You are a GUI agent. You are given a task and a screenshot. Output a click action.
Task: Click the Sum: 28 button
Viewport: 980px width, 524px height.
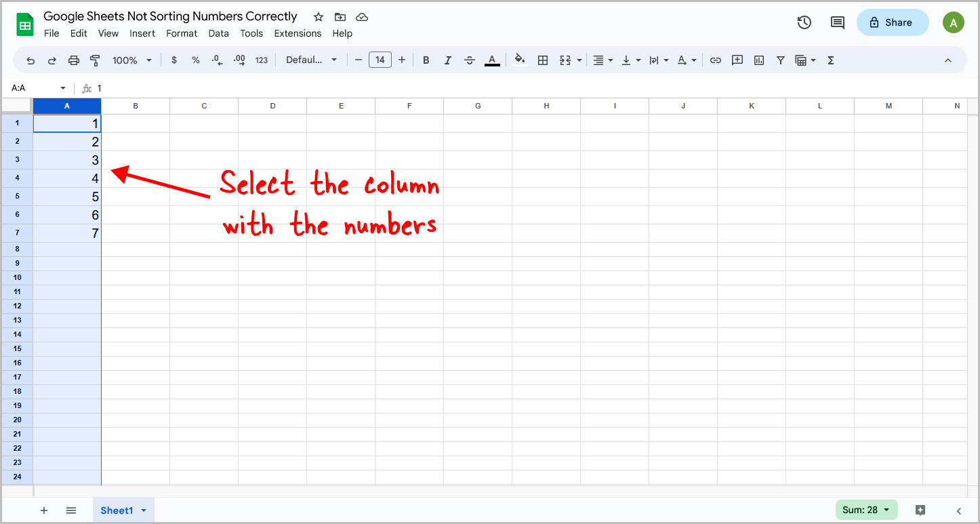pos(867,510)
